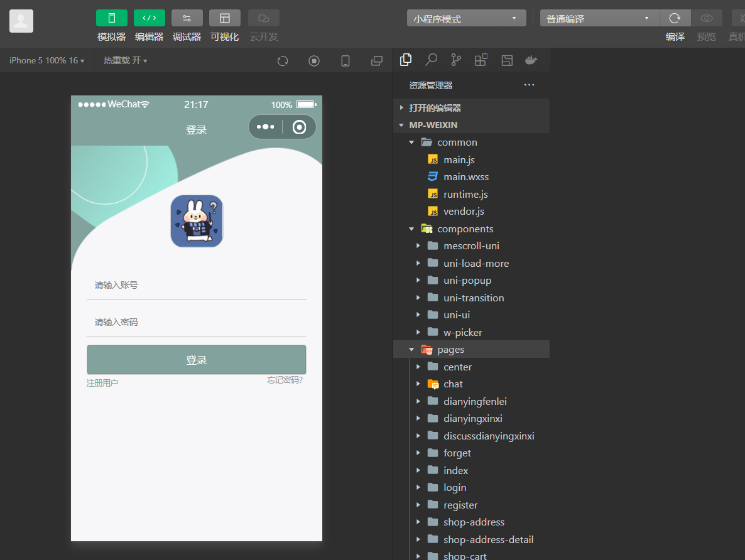Click the simulator stop record icon

[x=314, y=61]
